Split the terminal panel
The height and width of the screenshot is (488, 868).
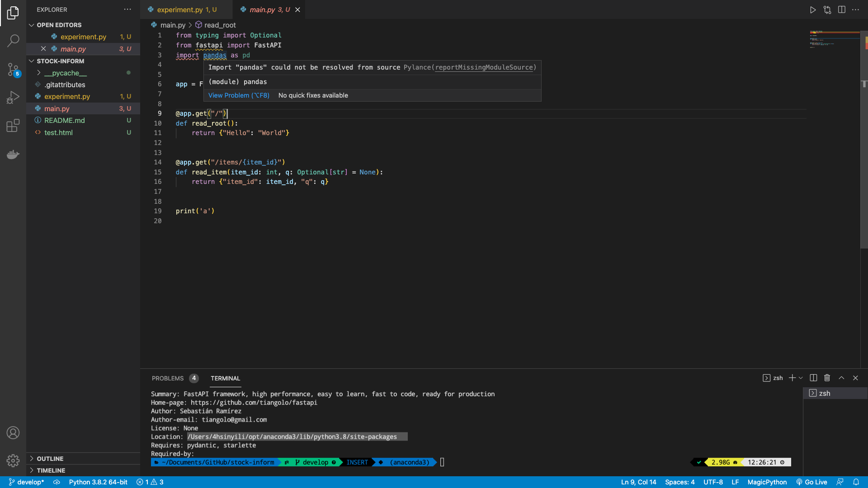point(813,378)
